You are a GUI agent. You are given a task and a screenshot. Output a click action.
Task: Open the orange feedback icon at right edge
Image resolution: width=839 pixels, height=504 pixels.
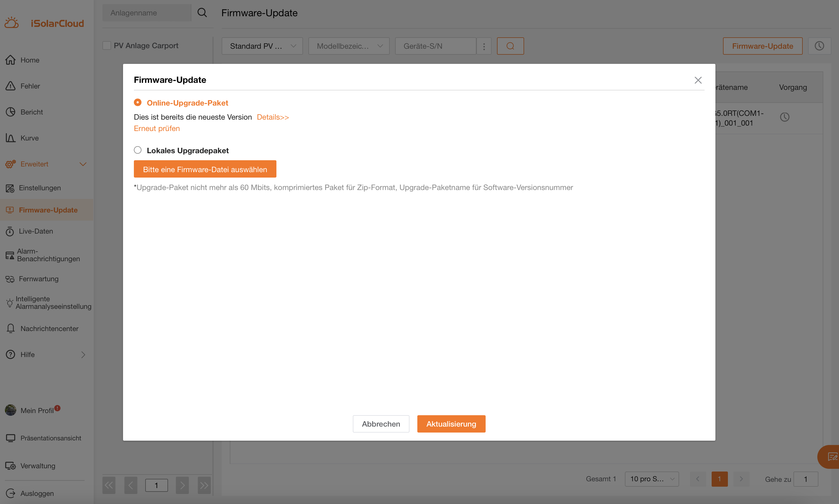(x=832, y=457)
